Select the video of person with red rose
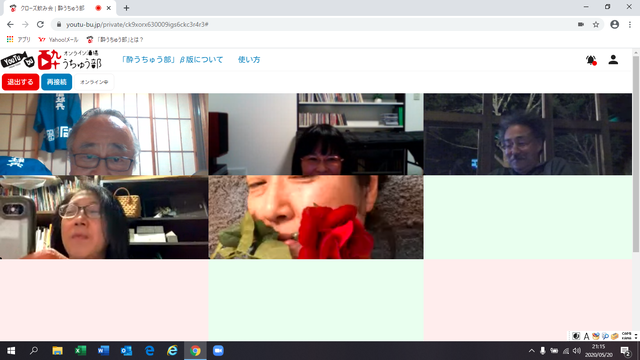The height and width of the screenshot is (360, 640). (x=316, y=217)
